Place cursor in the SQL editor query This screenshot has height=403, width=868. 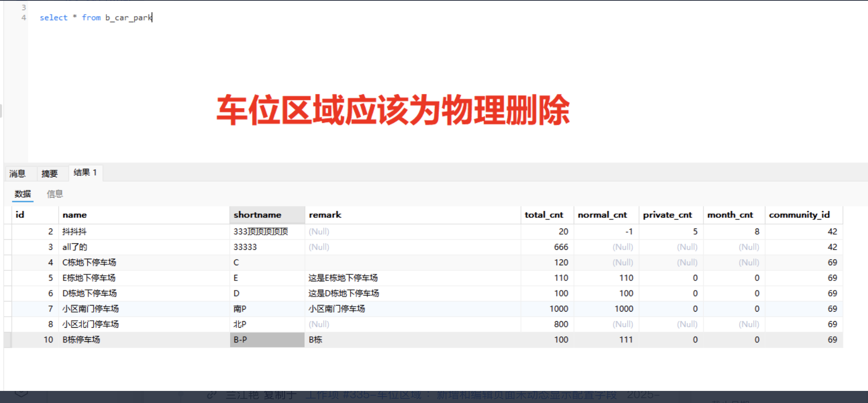click(96, 17)
